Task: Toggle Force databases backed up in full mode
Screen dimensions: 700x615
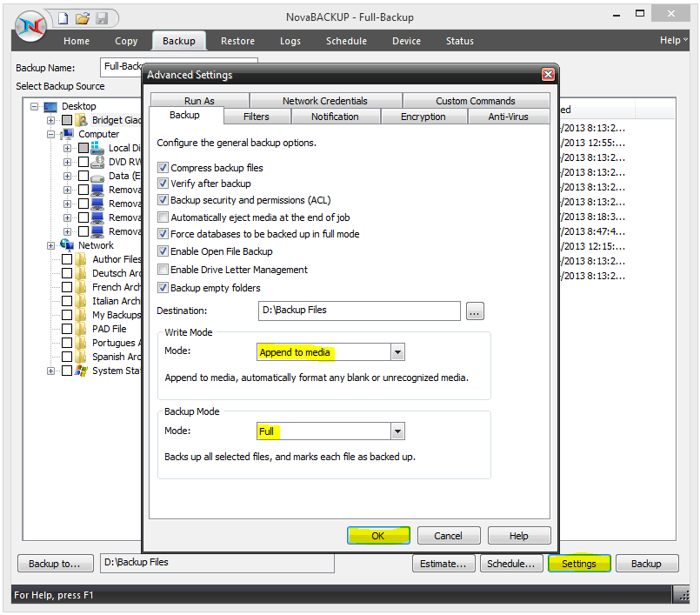Action: coord(163,234)
